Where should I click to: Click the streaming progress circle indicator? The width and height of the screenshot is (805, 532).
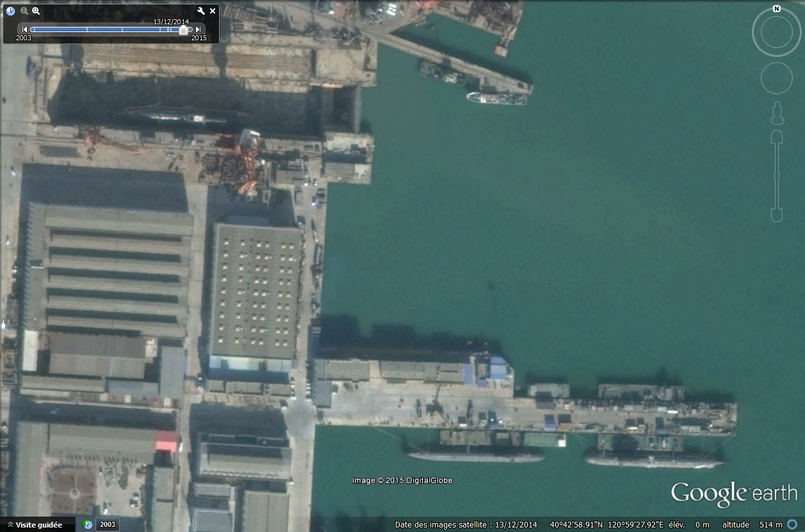coord(793,525)
